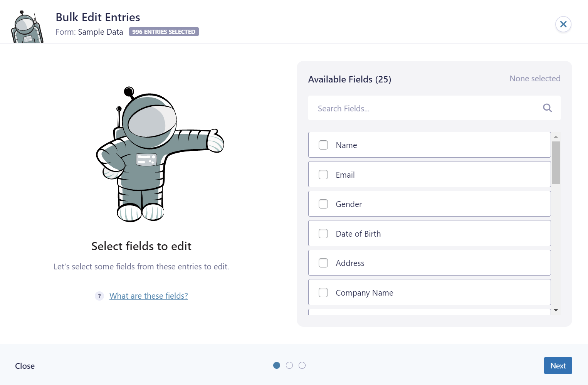Click the fields list scrollbar thumb
This screenshot has width=588, height=385.
point(556,163)
